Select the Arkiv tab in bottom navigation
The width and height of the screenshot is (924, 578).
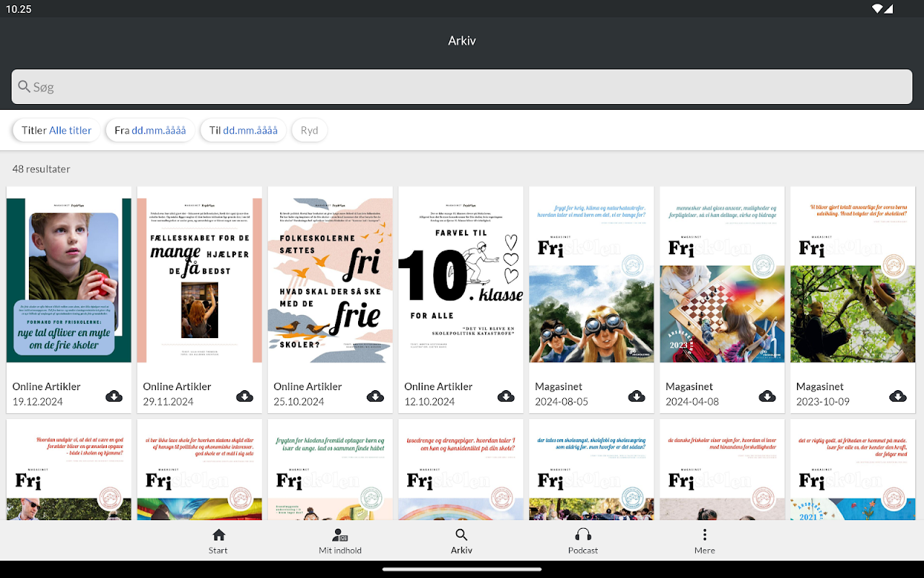461,540
